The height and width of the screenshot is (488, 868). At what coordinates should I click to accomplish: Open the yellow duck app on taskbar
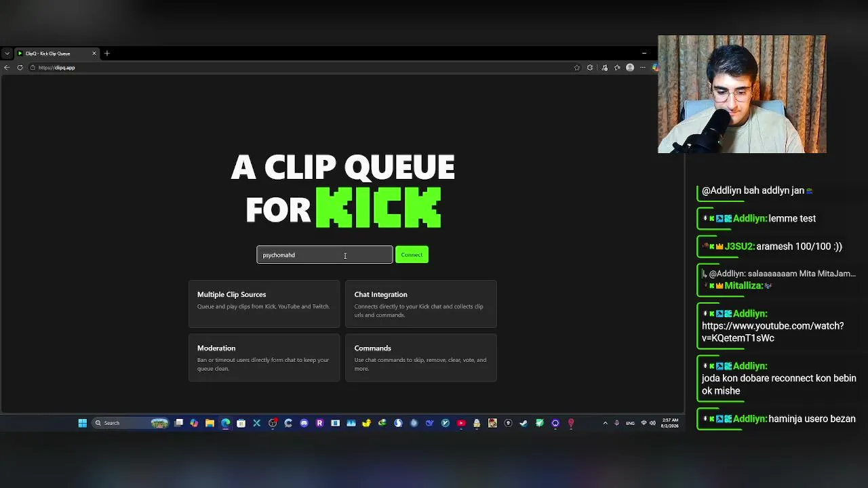click(x=367, y=423)
